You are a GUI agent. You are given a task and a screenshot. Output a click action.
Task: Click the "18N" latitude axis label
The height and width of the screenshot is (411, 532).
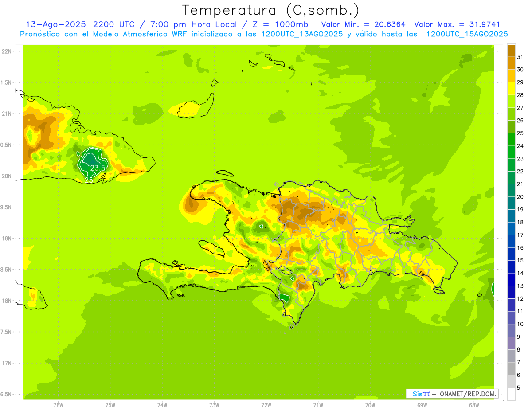[7, 301]
